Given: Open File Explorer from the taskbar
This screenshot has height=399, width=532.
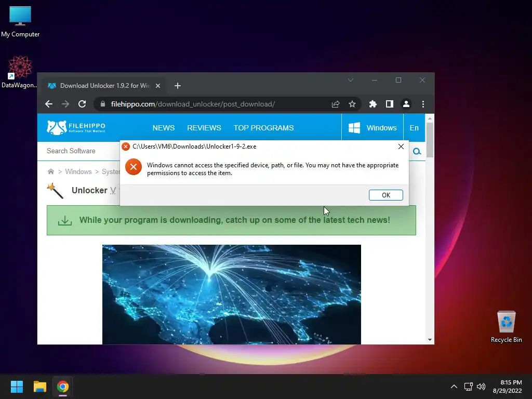Looking at the screenshot, I should click(x=39, y=387).
